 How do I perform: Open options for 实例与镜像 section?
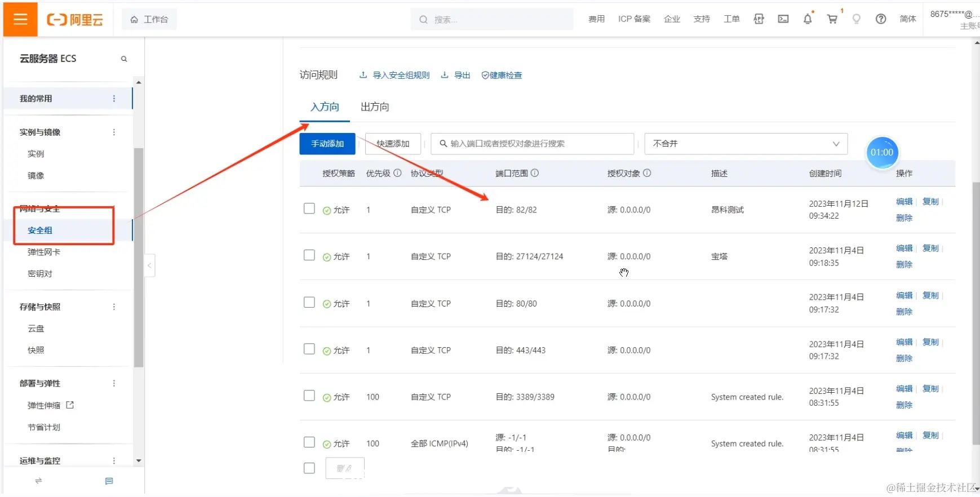tap(114, 132)
